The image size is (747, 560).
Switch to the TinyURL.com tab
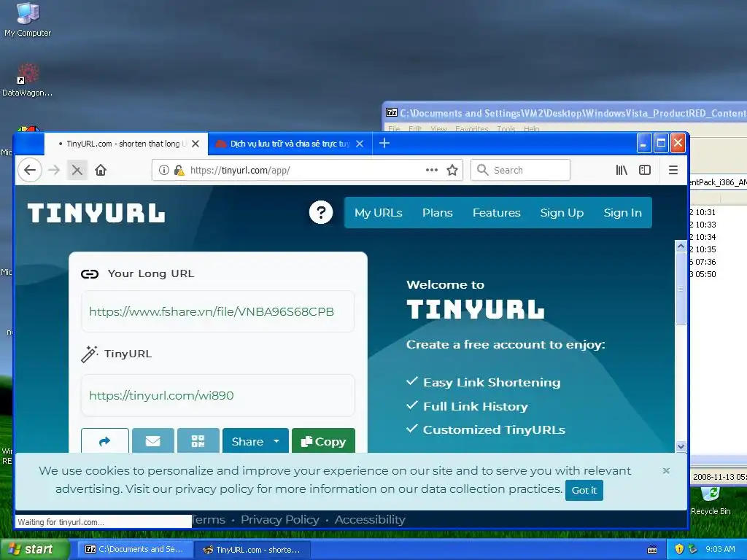click(x=125, y=144)
